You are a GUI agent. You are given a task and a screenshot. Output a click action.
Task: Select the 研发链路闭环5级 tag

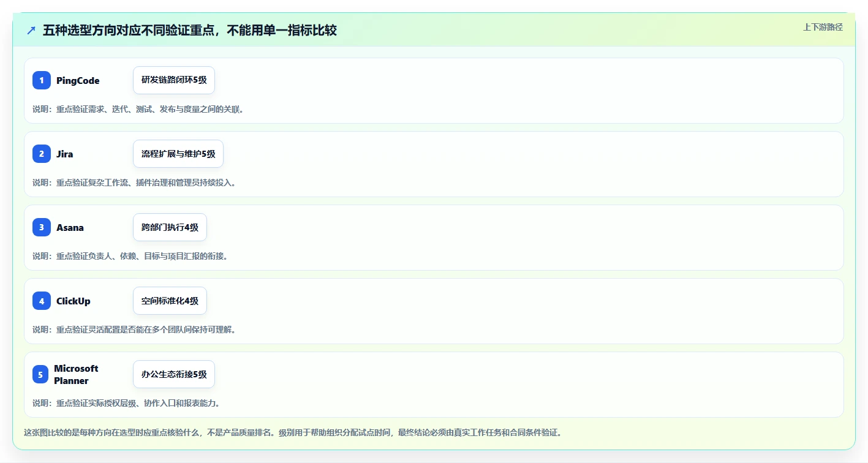coord(174,80)
